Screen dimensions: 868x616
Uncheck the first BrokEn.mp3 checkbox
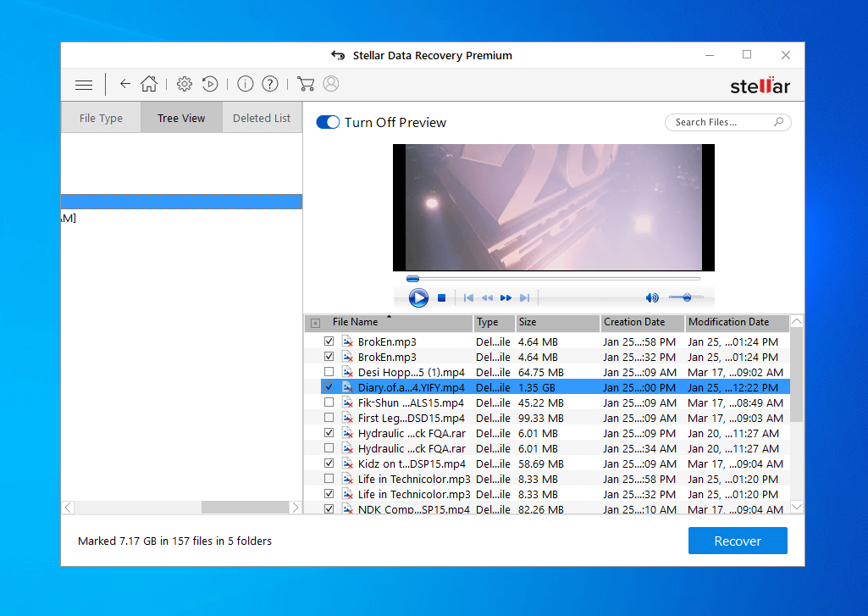tap(329, 341)
